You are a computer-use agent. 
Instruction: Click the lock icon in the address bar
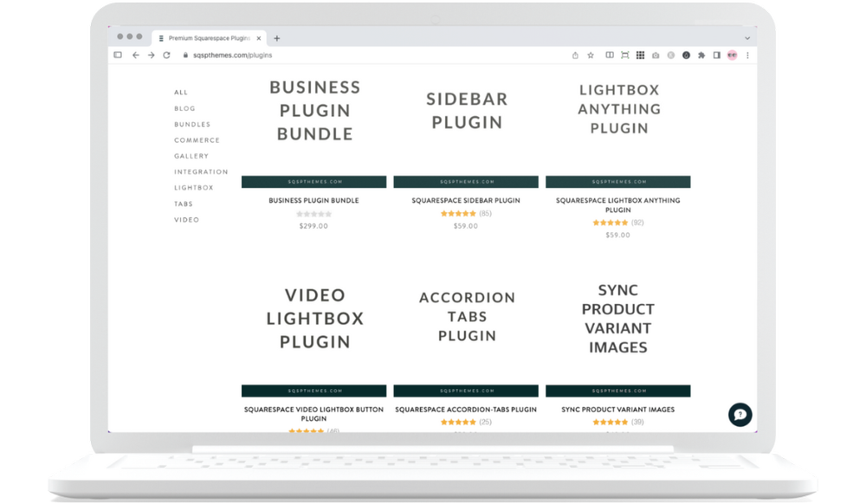(x=185, y=55)
